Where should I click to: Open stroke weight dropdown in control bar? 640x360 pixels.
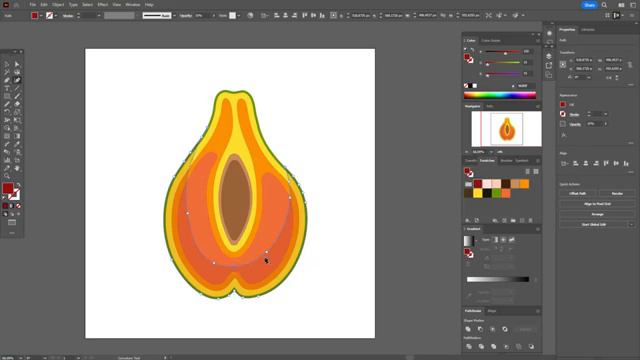tap(99, 16)
